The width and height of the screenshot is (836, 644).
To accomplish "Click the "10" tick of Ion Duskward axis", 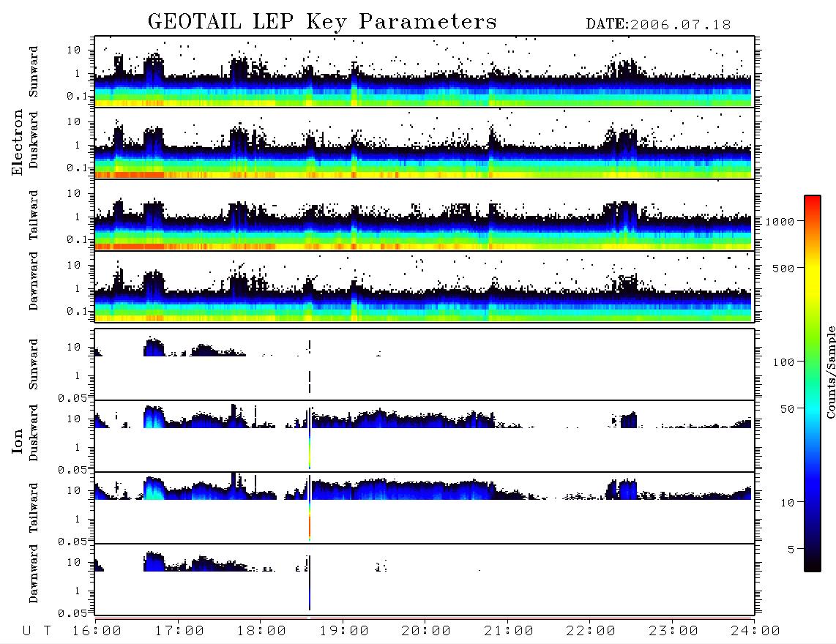I will click(74, 419).
